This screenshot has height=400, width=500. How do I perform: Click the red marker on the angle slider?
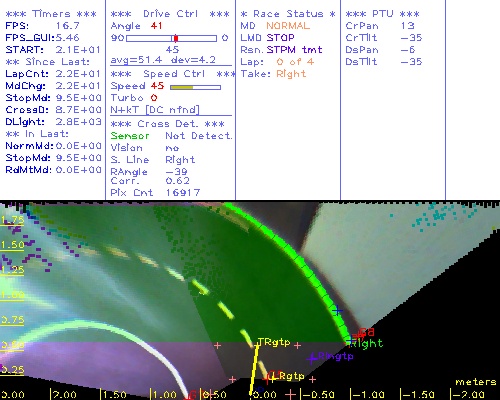(176, 38)
